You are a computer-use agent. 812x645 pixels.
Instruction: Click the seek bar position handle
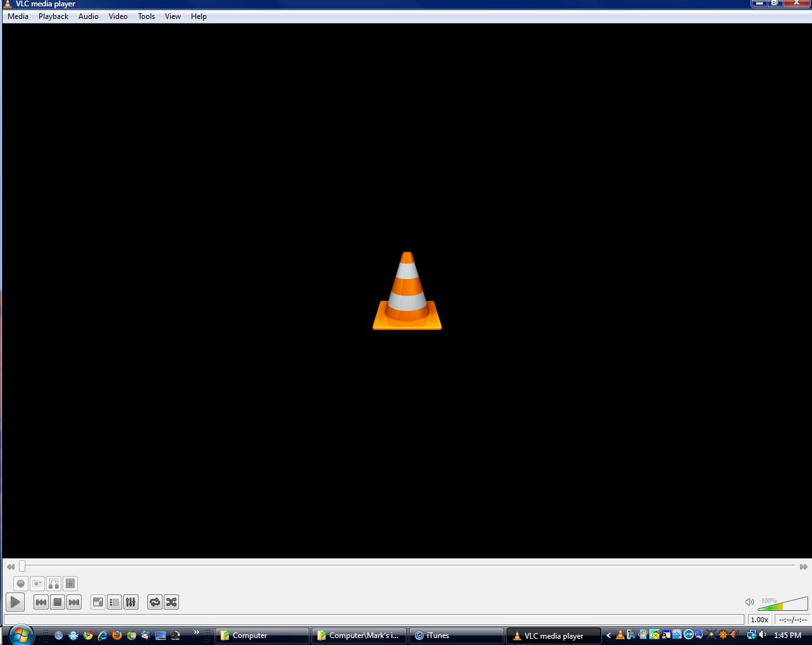pos(22,566)
